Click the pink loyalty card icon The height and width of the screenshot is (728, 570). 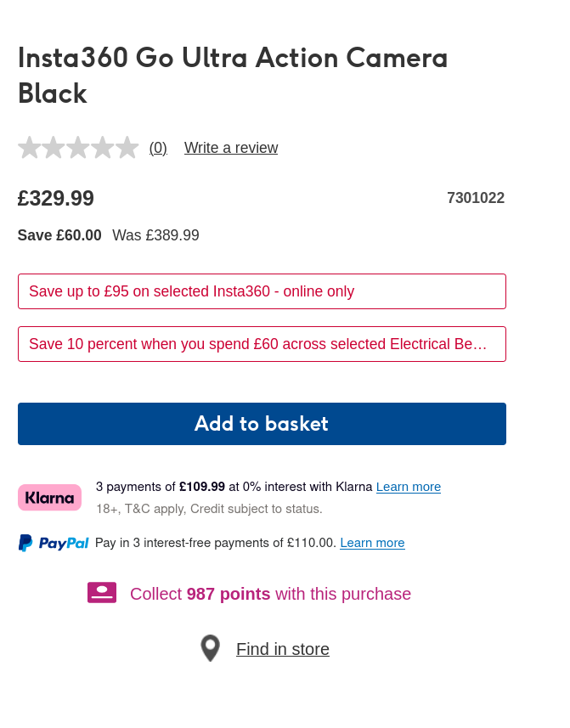coord(102,592)
